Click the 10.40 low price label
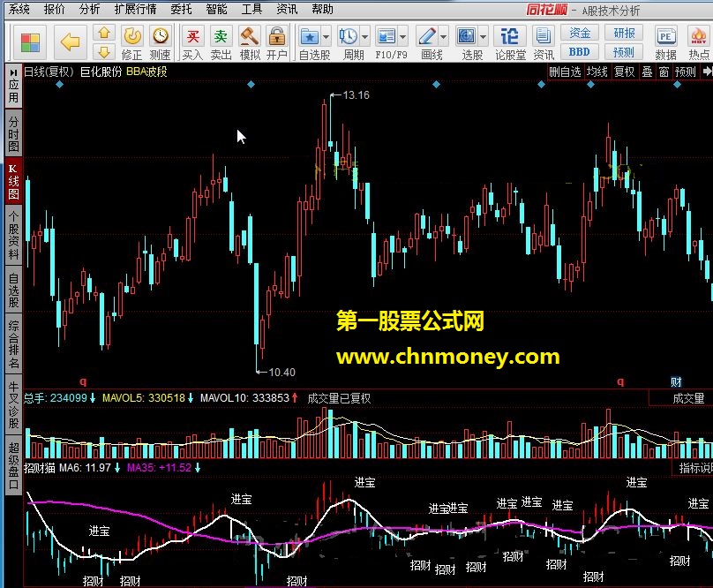 (x=281, y=373)
